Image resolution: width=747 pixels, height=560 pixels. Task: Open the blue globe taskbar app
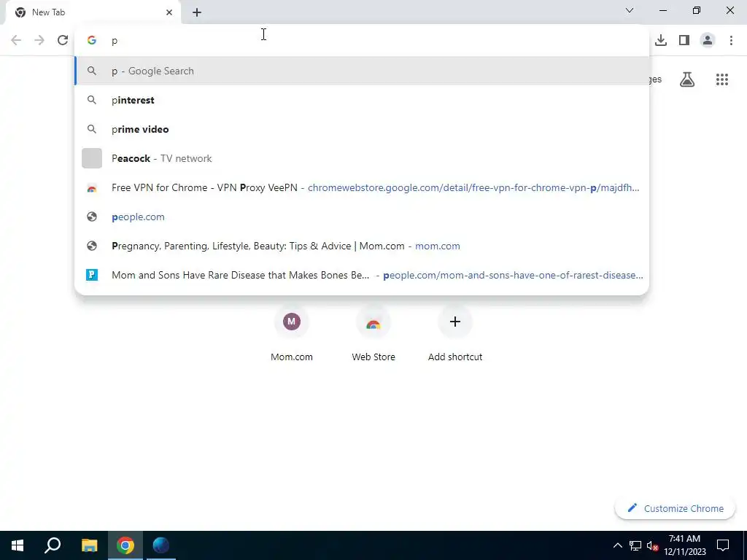pos(161,545)
